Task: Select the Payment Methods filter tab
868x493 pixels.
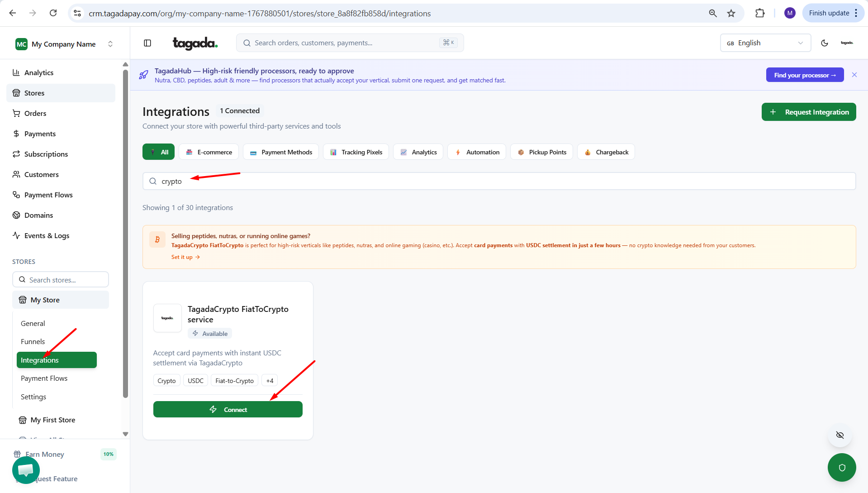Action: [x=281, y=152]
